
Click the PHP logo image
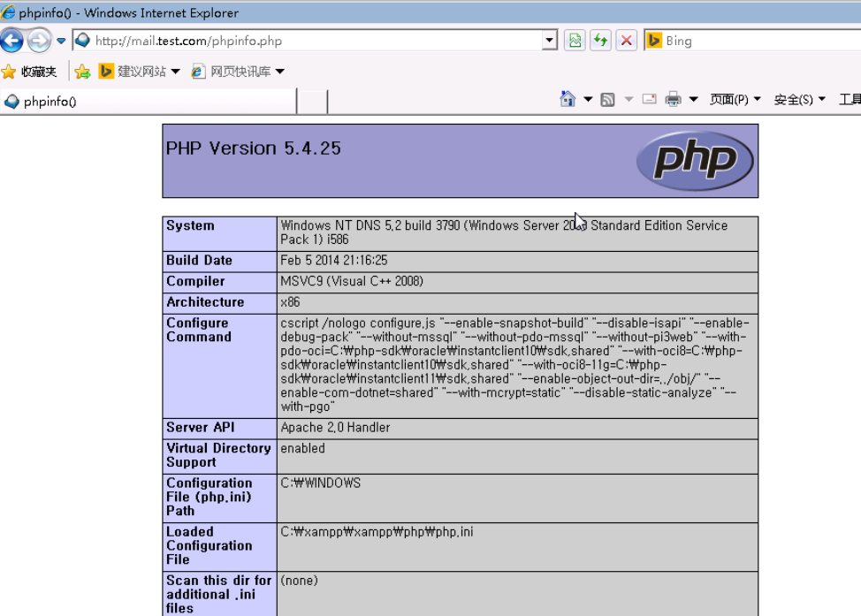pyautogui.click(x=695, y=160)
